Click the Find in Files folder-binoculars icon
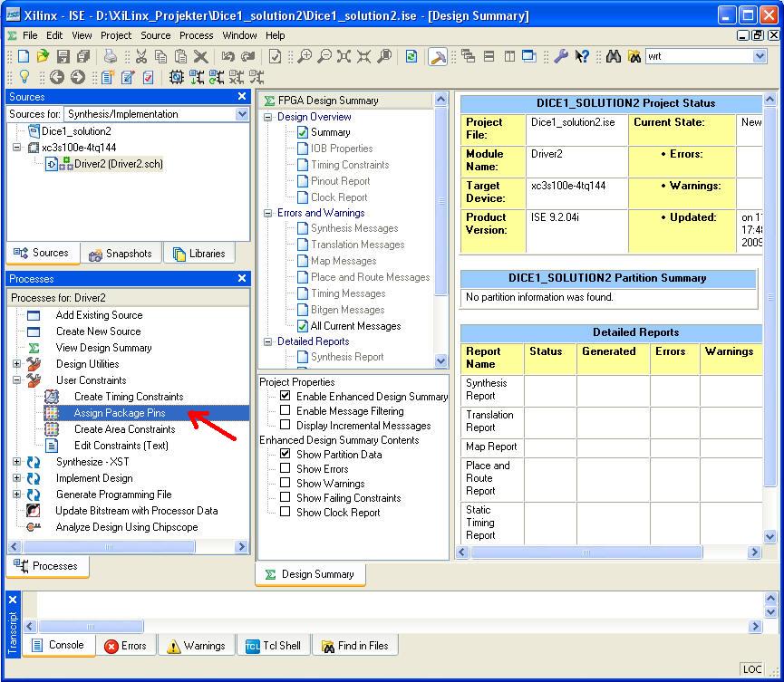This screenshot has width=784, height=682. 634,56
